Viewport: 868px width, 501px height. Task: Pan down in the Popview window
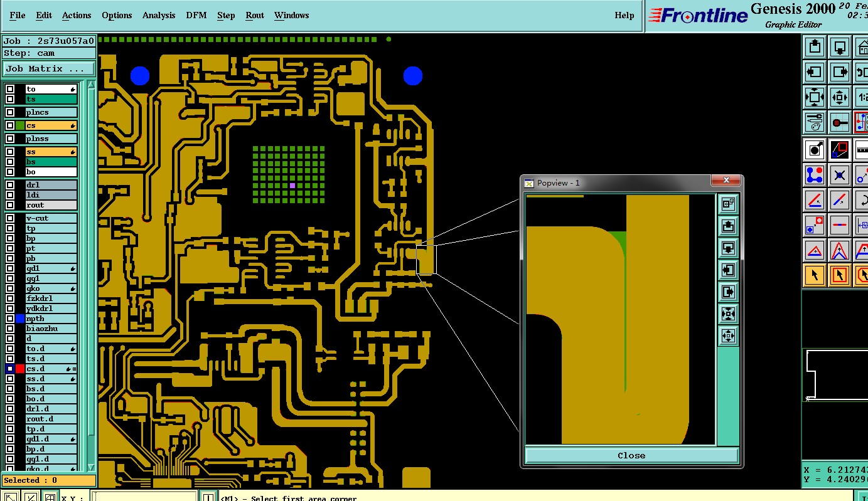click(728, 248)
